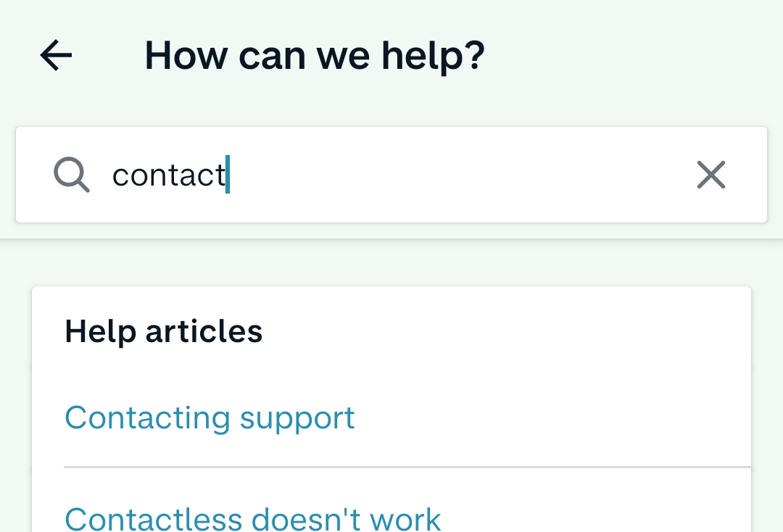Choose first help article in results
This screenshot has height=532, width=783.
tap(210, 418)
